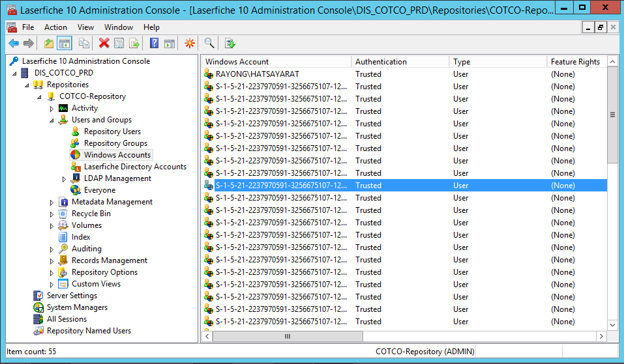Expand the Auditing node
The height and width of the screenshot is (364, 624).
52,249
